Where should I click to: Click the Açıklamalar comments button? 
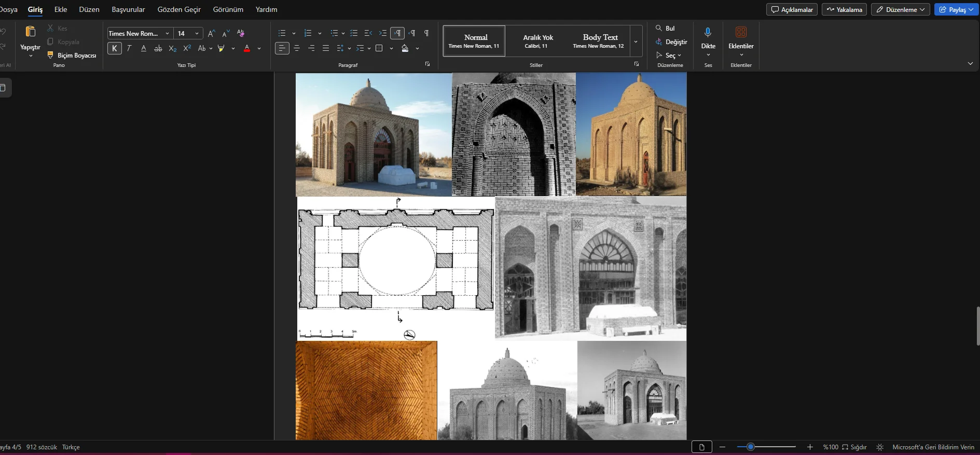click(792, 9)
